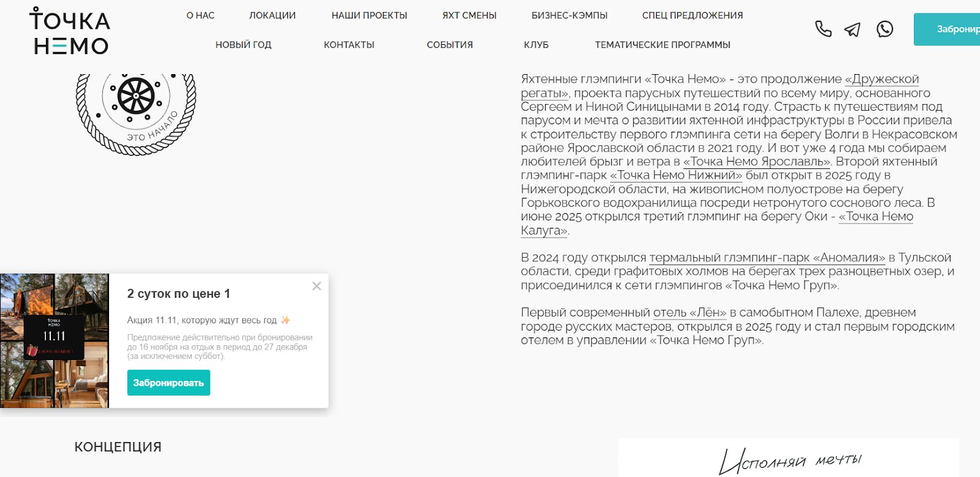Open ЯХТ СМЕНЫ in navigation
Image resolution: width=980 pixels, height=477 pixels.
[469, 15]
